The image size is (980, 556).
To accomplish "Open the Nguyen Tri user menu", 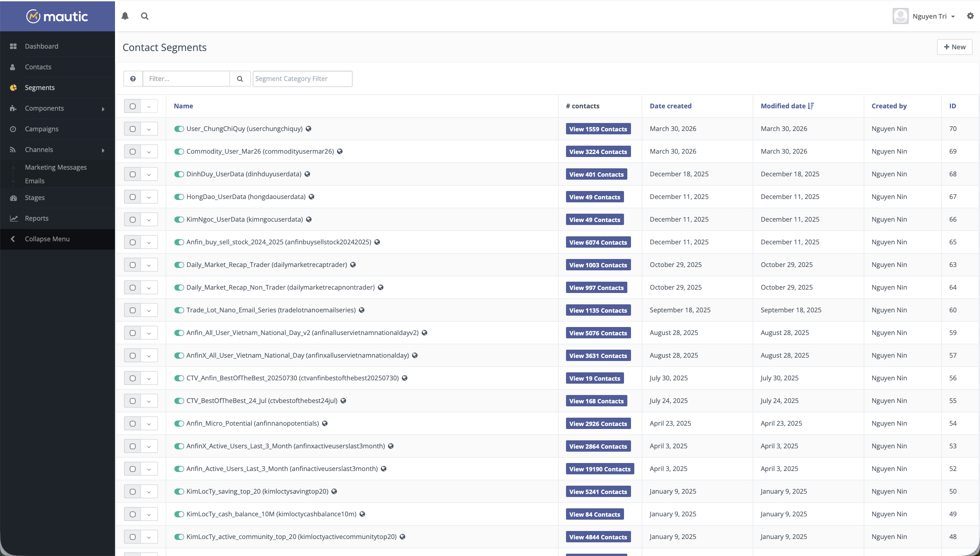I will [x=924, y=16].
